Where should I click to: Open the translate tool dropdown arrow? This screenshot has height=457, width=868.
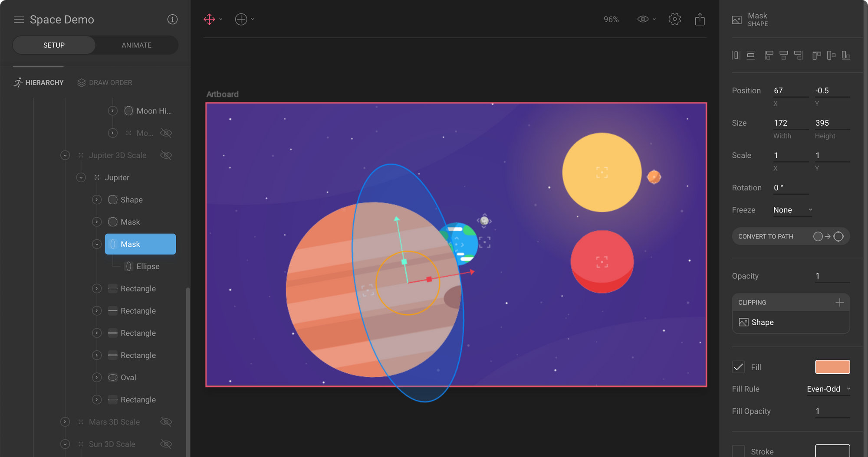[x=221, y=20]
